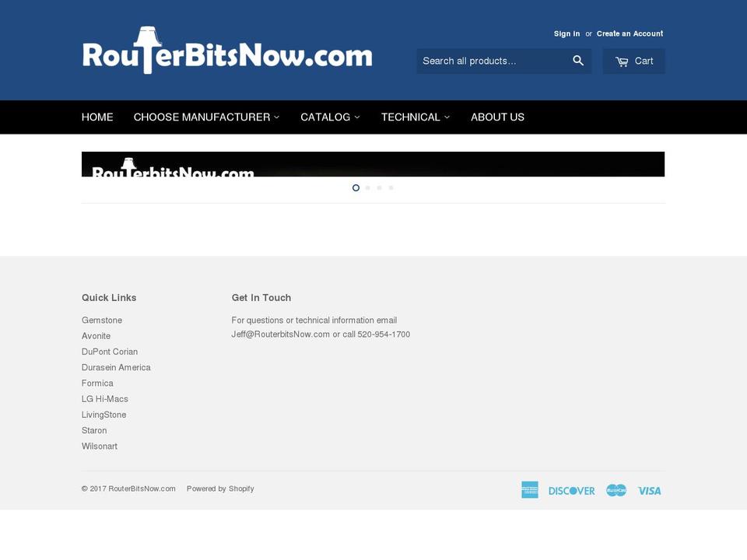The height and width of the screenshot is (560, 747).
Task: Click the search magnifier icon
Action: 577,60
